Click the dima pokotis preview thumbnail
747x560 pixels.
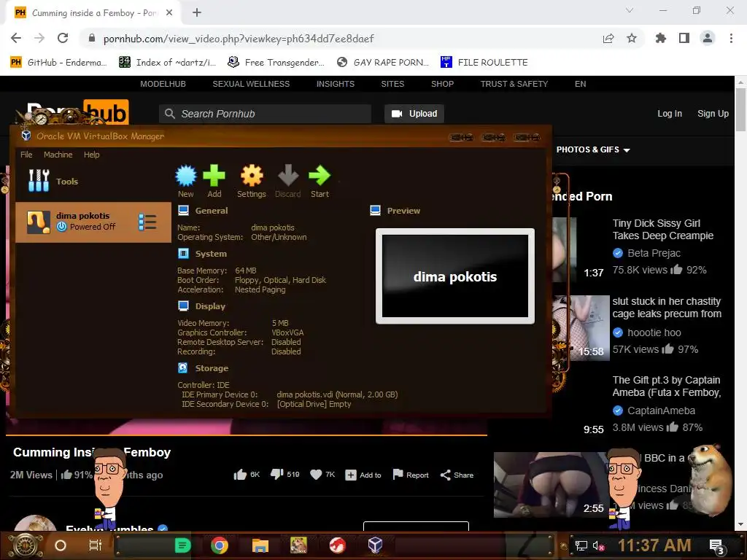point(455,276)
